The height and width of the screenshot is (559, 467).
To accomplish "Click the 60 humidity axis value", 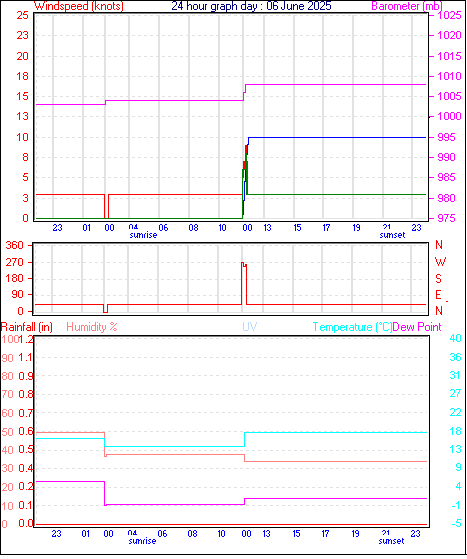I will click(7, 414).
